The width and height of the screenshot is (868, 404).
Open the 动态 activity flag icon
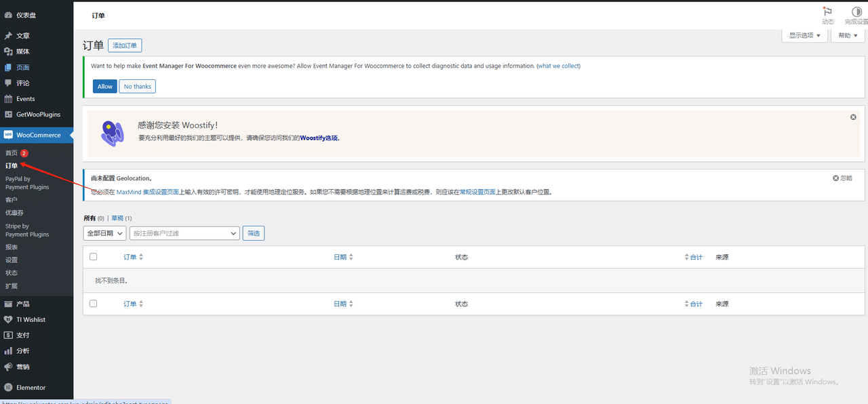(x=827, y=12)
